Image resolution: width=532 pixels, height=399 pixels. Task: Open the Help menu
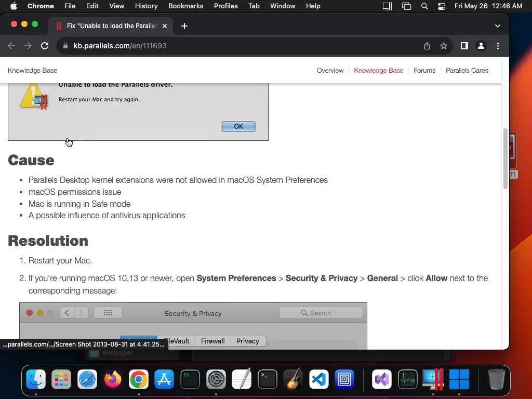[313, 6]
